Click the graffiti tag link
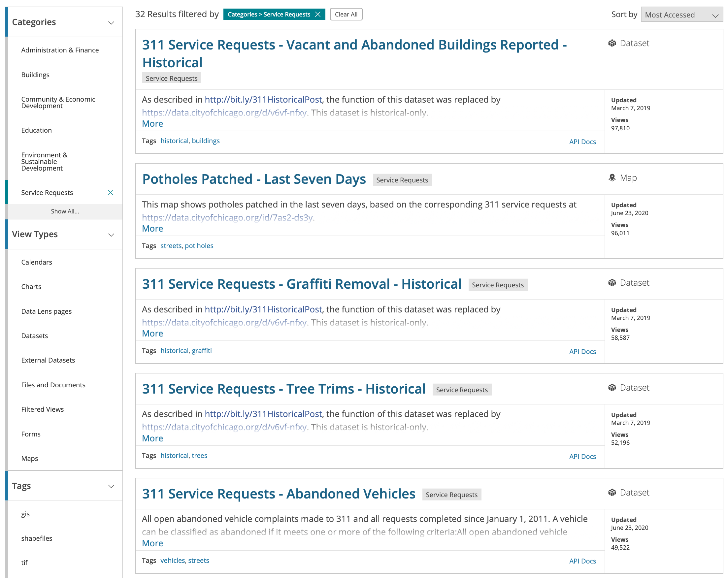Image resolution: width=728 pixels, height=578 pixels. [x=202, y=350]
